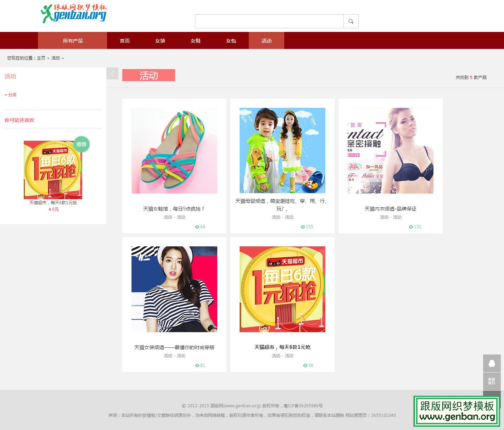Show the QR code floating icon
Screen dimensions: 504x430
492,381
